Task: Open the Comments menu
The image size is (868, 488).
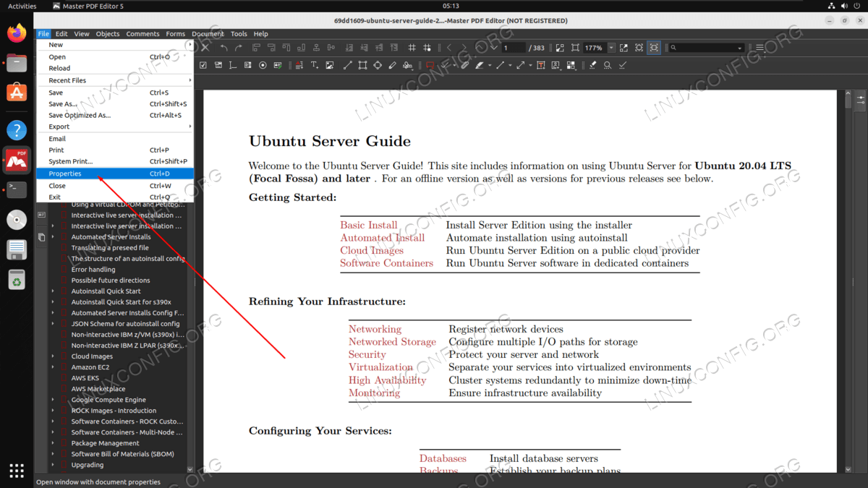Action: (x=142, y=34)
